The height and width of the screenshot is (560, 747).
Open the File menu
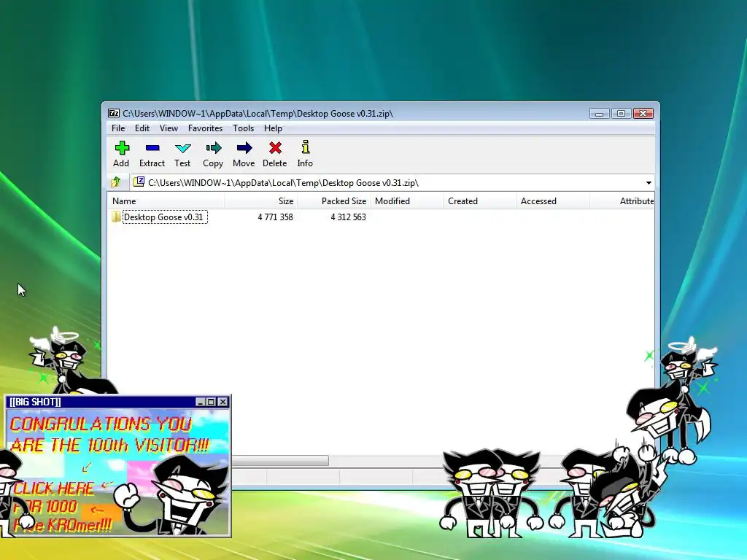[118, 128]
